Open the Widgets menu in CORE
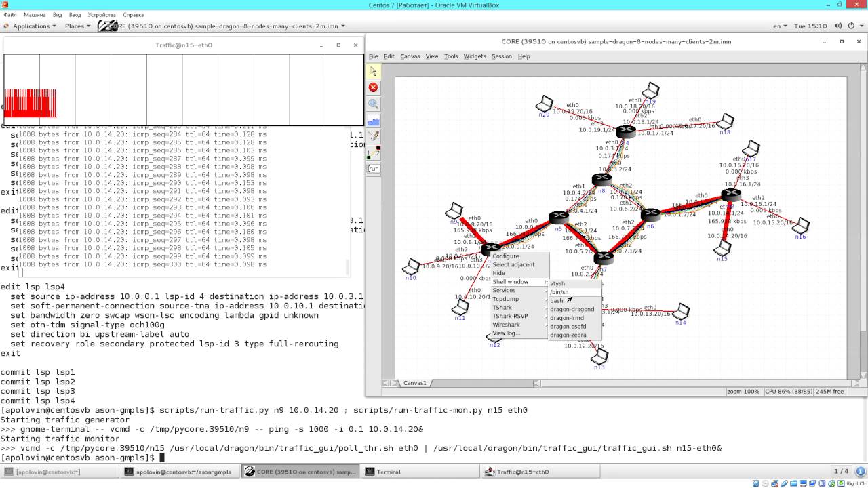 coord(475,56)
